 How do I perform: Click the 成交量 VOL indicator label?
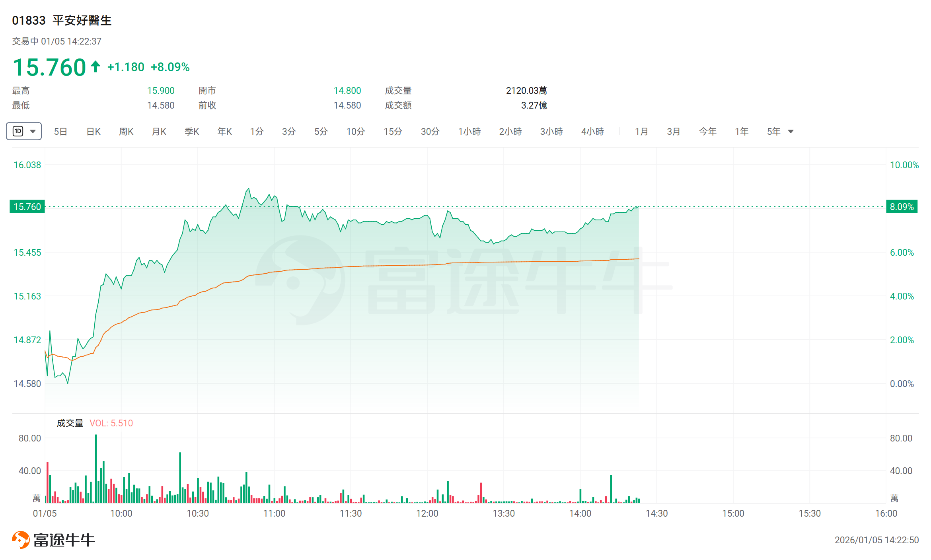95,423
